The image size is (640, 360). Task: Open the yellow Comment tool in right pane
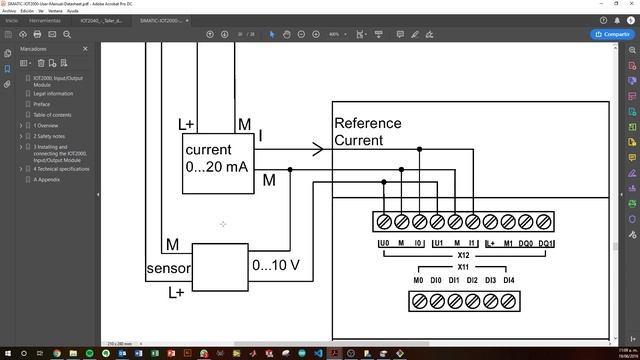pos(632,158)
